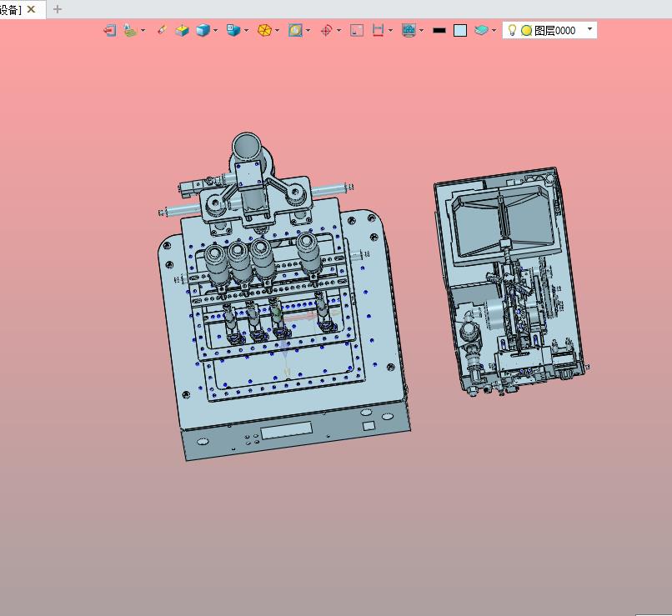This screenshot has width=672, height=616.
Task: Click the yellow circle icon beside 图层0000
Action: [x=526, y=30]
